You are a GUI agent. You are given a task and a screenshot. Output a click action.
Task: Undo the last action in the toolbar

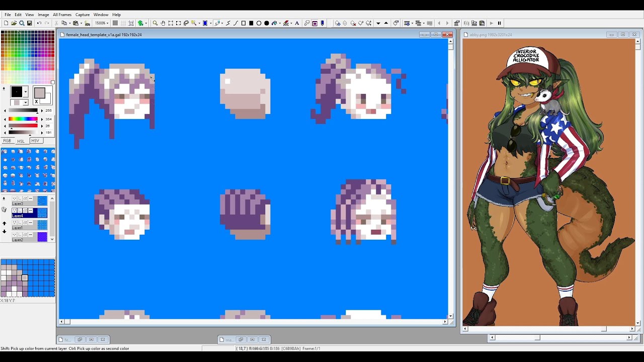pos(39,23)
